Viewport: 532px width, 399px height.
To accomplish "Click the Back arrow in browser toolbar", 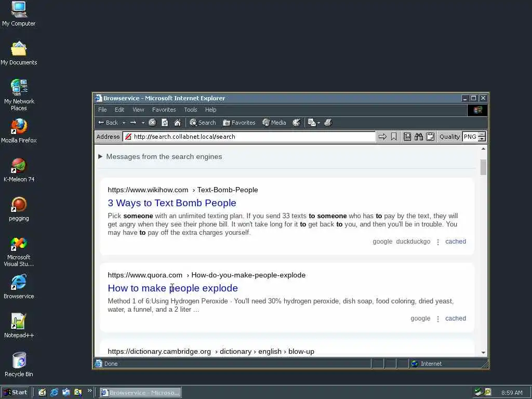I will [x=108, y=123].
